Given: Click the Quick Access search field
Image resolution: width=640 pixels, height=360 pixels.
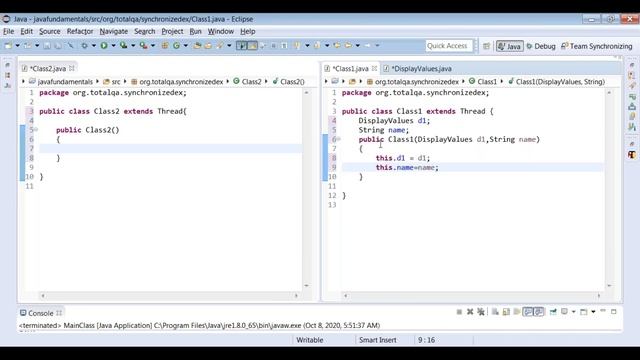Looking at the screenshot, I should pyautogui.click(x=449, y=46).
